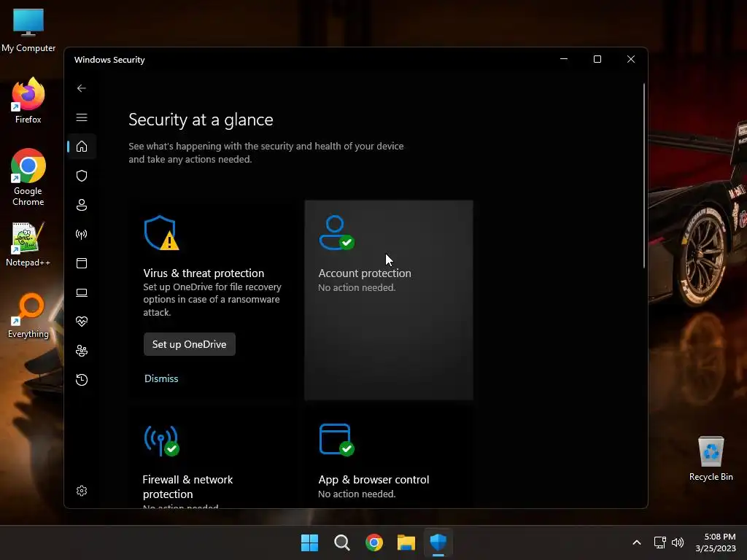
Task: Open Protection history clock icon
Action: 82,379
